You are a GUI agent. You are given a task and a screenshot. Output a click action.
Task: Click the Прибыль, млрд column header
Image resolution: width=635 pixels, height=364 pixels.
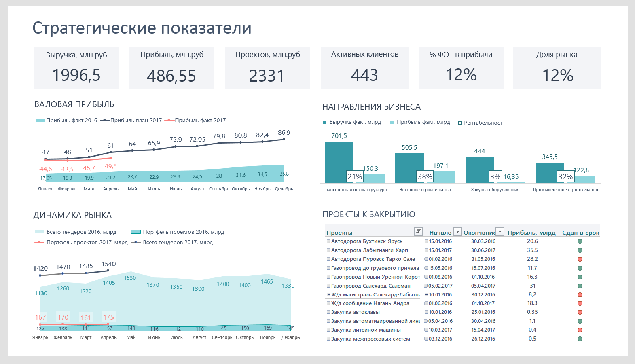531,233
